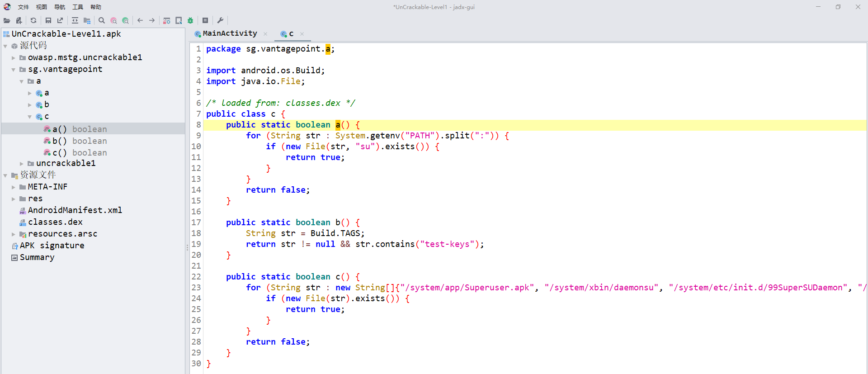Viewport: 868px width, 374px height.
Task: Open preferences with the wrench icon
Action: 220,20
